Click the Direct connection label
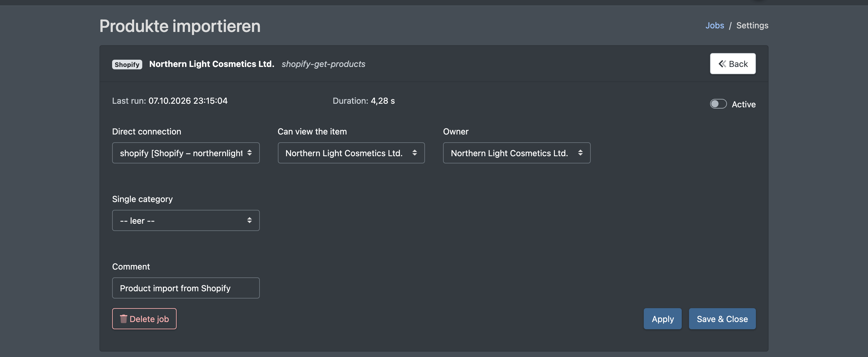 tap(146, 131)
